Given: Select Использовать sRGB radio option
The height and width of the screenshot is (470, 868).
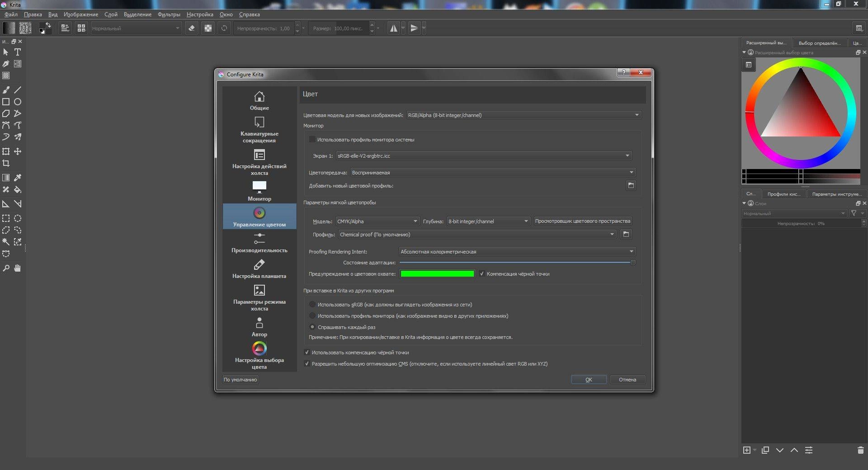Looking at the screenshot, I should (312, 305).
